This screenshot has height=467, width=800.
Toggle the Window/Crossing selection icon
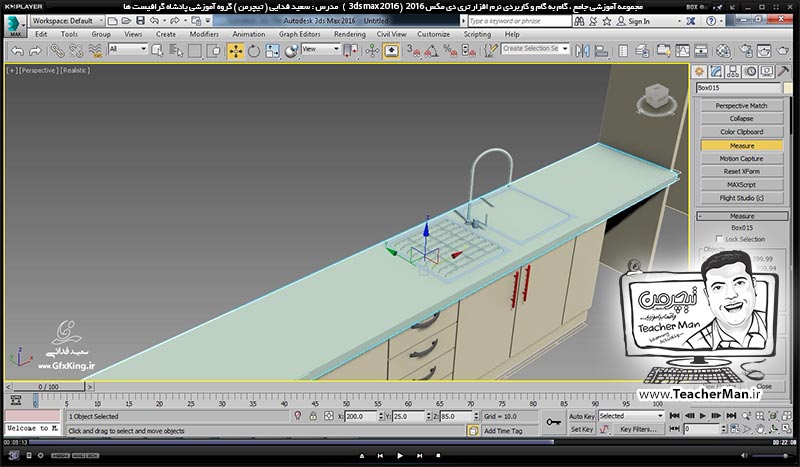pos(214,51)
